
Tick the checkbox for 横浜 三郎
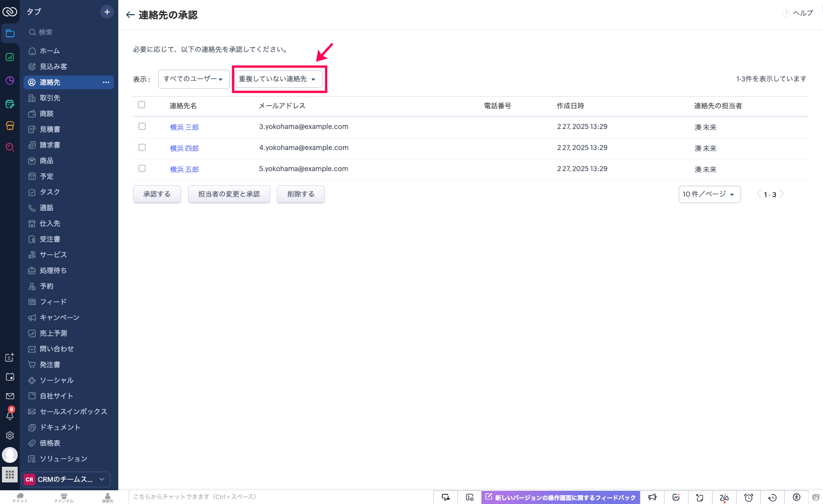[x=142, y=126]
